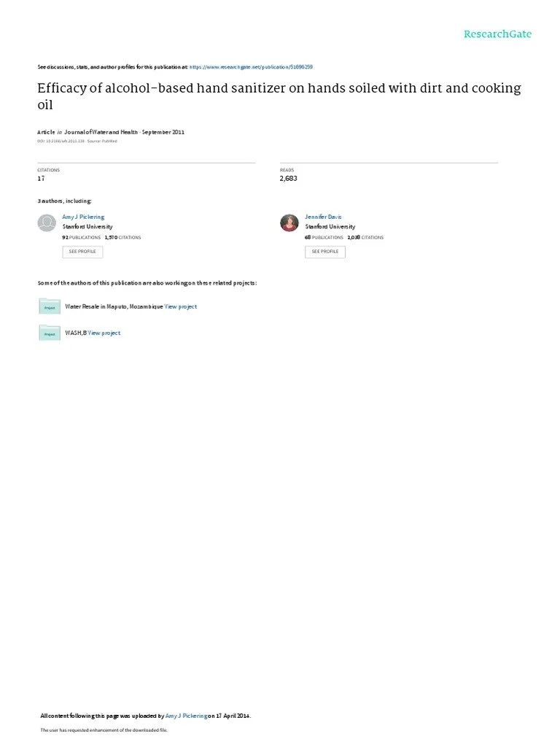
Task: Click the Journal of Water and Health text
Action: [101, 132]
